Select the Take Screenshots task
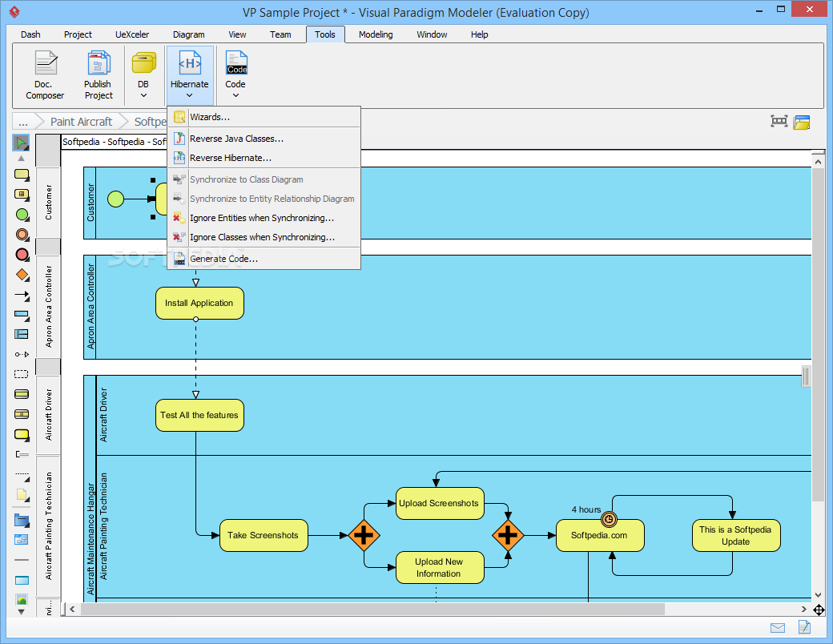The image size is (833, 644). click(x=264, y=536)
